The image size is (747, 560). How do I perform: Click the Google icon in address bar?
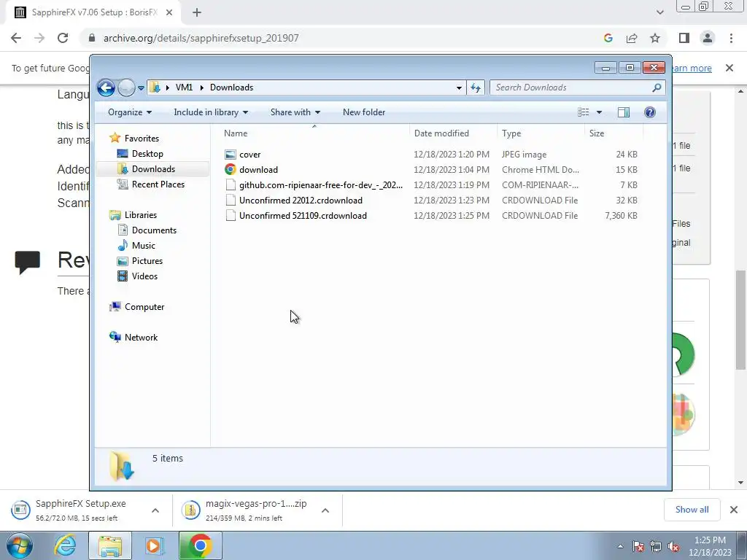(x=608, y=38)
